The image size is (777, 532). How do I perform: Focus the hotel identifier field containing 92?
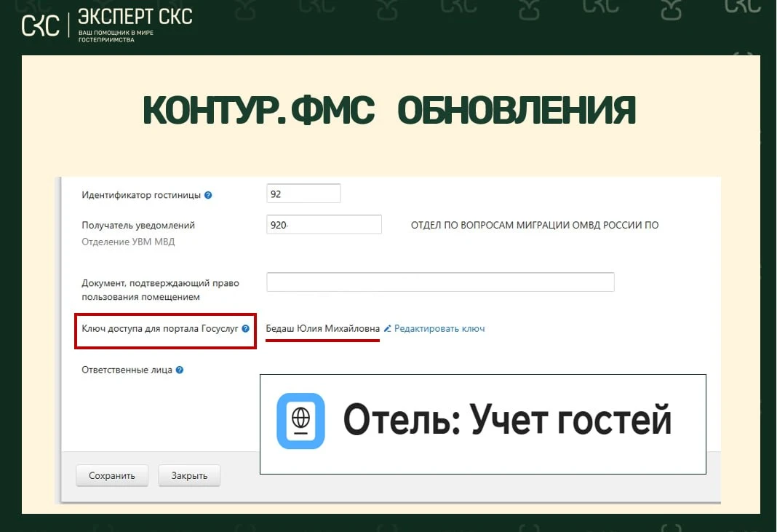[x=303, y=194]
